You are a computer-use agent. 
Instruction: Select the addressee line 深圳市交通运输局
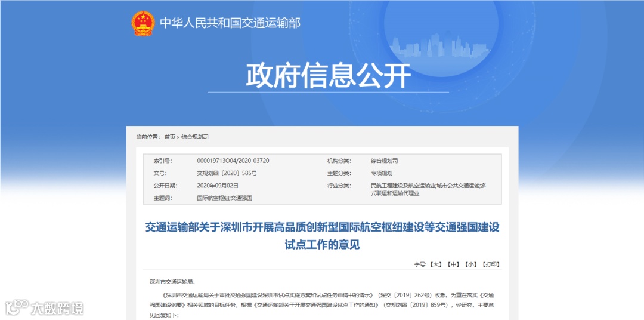tap(172, 282)
